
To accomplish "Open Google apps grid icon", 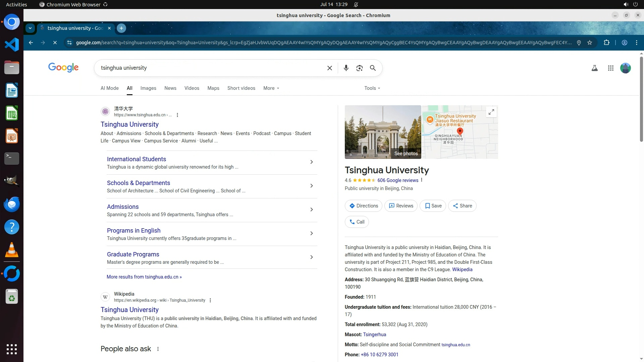I will click(610, 68).
